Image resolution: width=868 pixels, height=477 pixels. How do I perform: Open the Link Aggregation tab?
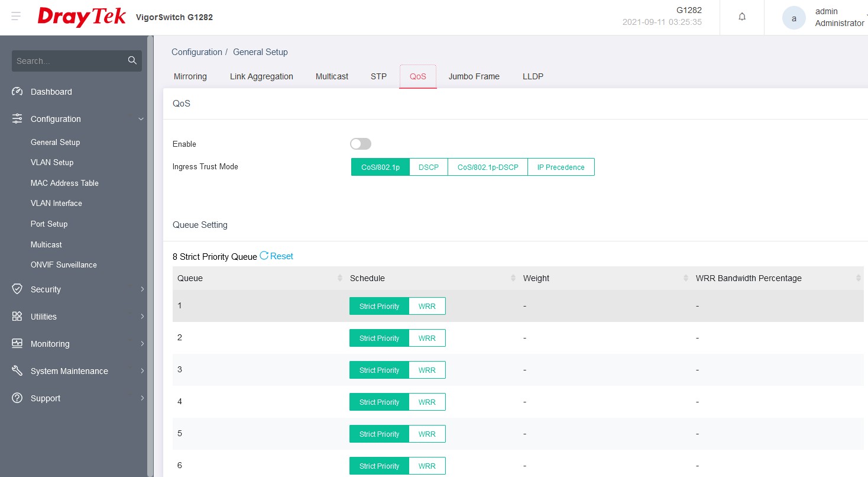(261, 76)
